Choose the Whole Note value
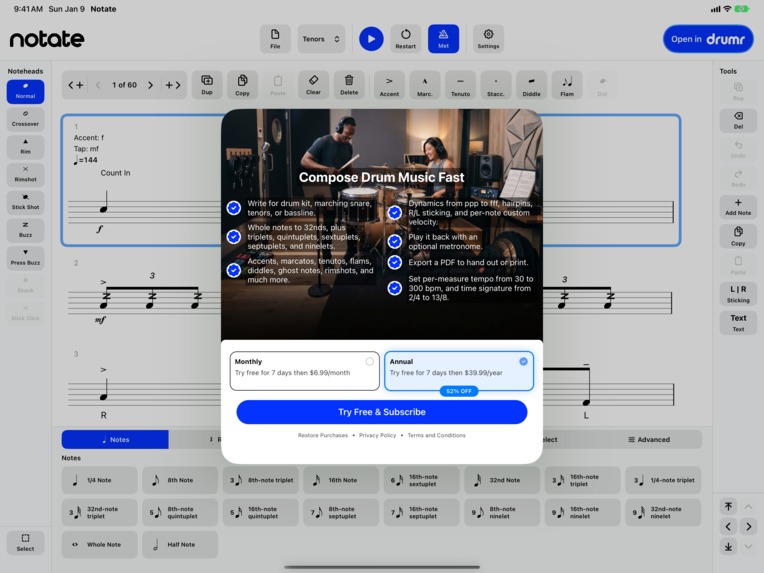Viewport: 764px width, 573px height. tap(99, 545)
